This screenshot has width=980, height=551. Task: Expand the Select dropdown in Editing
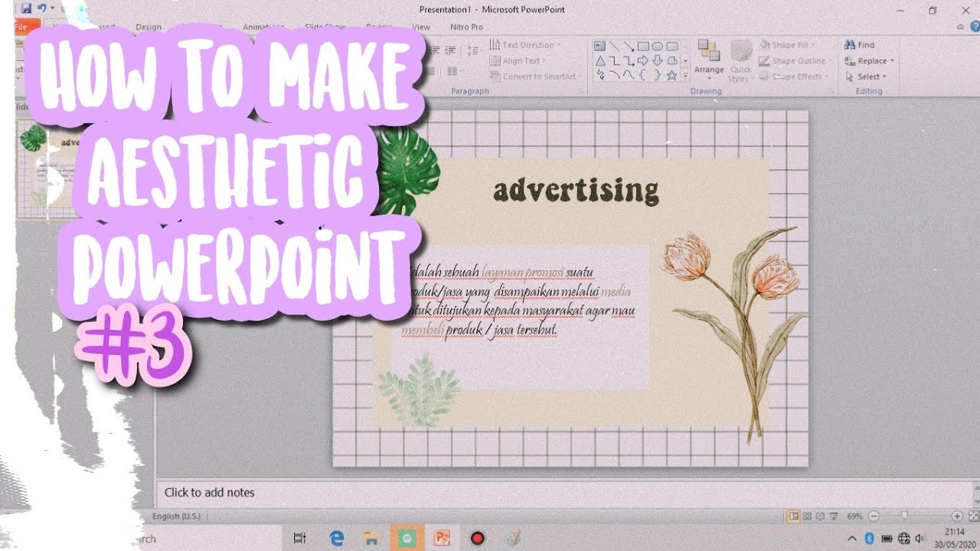(x=865, y=77)
